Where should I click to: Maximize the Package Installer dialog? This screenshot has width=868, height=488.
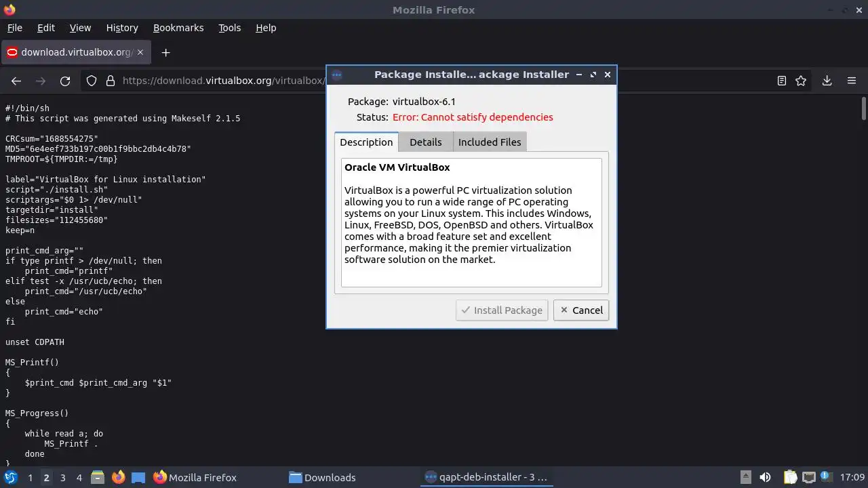(x=593, y=75)
